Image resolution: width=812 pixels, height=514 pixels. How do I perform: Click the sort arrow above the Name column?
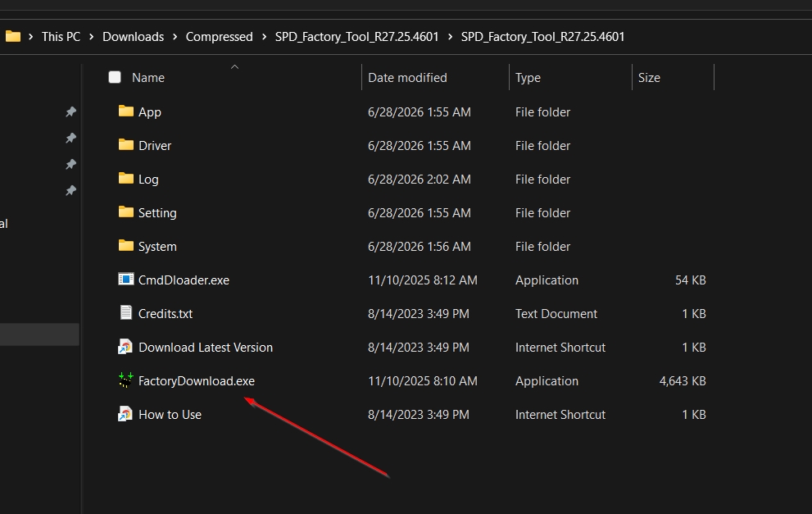pyautogui.click(x=234, y=67)
